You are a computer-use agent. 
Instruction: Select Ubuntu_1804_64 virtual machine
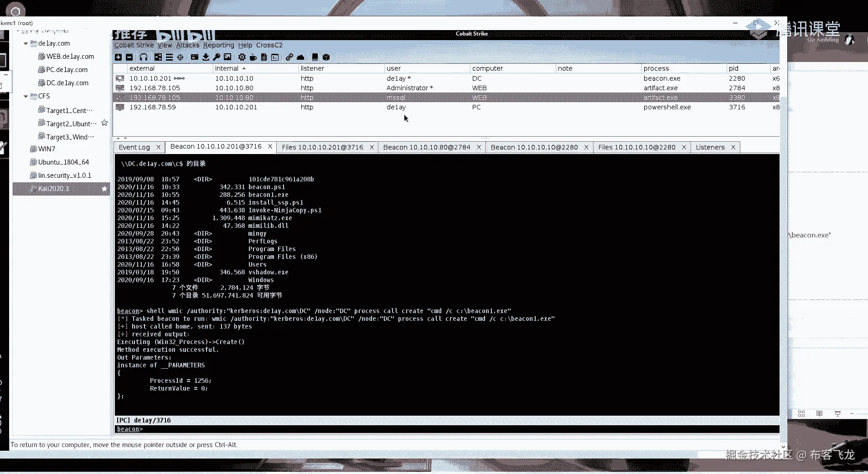(x=59, y=162)
